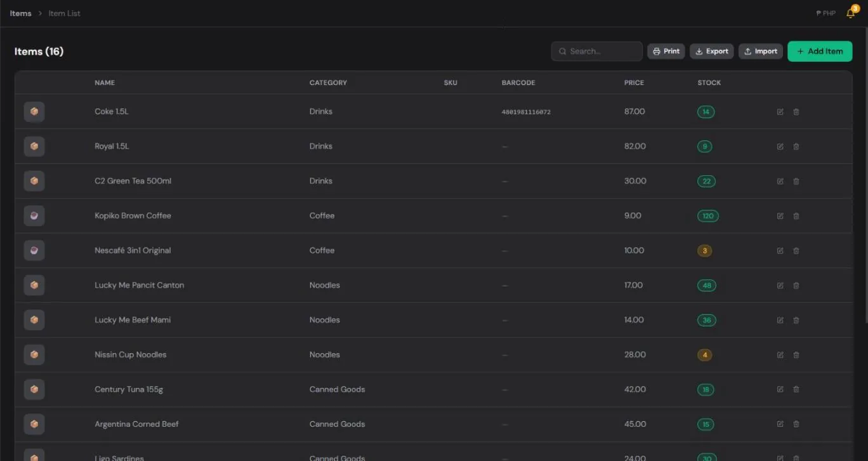Open the Coke 1.5L product thumbnail
868x461 pixels.
coord(34,112)
